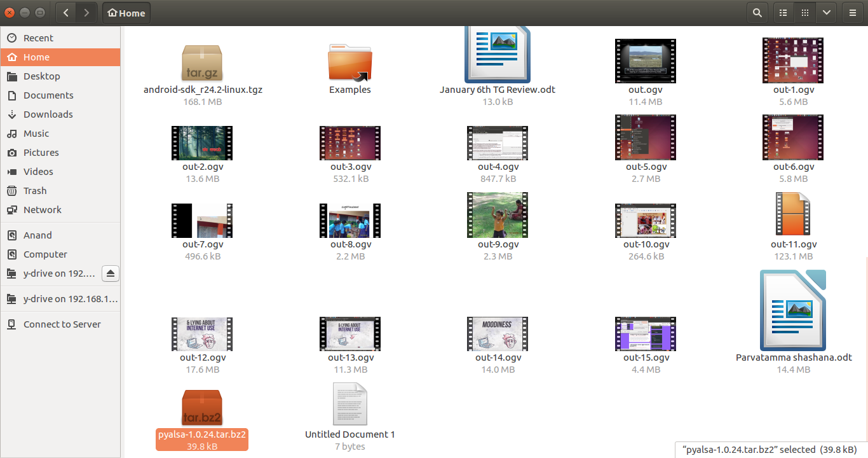Select the out-15.ogv video thumbnail
The width and height of the screenshot is (868, 458).
(x=645, y=334)
